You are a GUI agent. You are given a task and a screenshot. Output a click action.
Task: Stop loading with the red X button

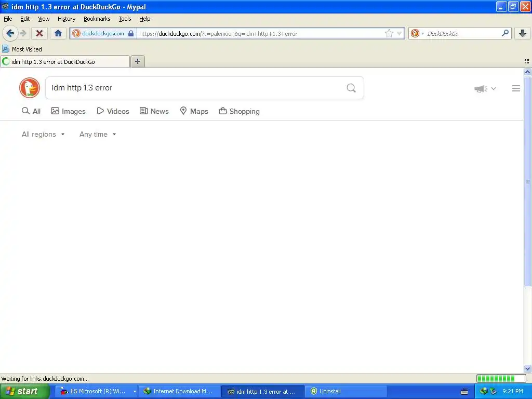coord(39,33)
